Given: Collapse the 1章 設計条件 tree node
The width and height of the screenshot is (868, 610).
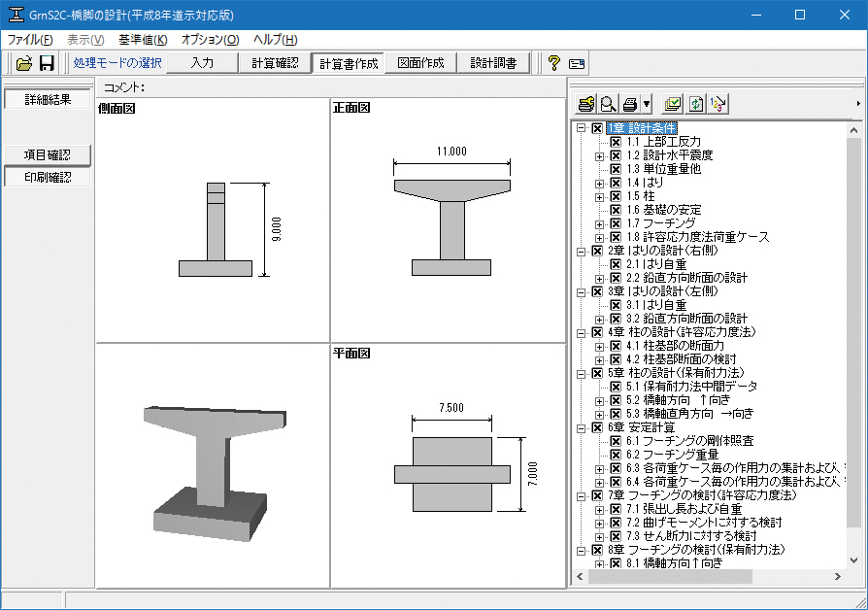Looking at the screenshot, I should point(581,128).
